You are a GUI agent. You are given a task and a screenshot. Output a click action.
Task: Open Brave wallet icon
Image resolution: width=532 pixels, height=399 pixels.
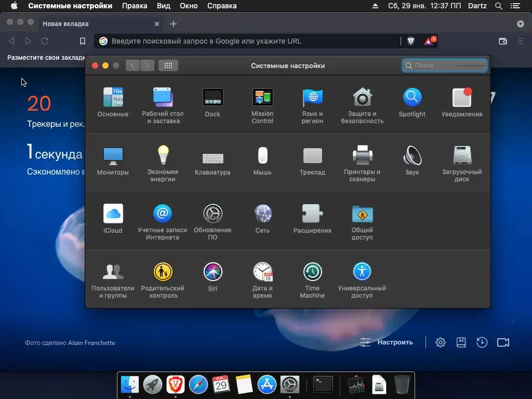point(503,41)
